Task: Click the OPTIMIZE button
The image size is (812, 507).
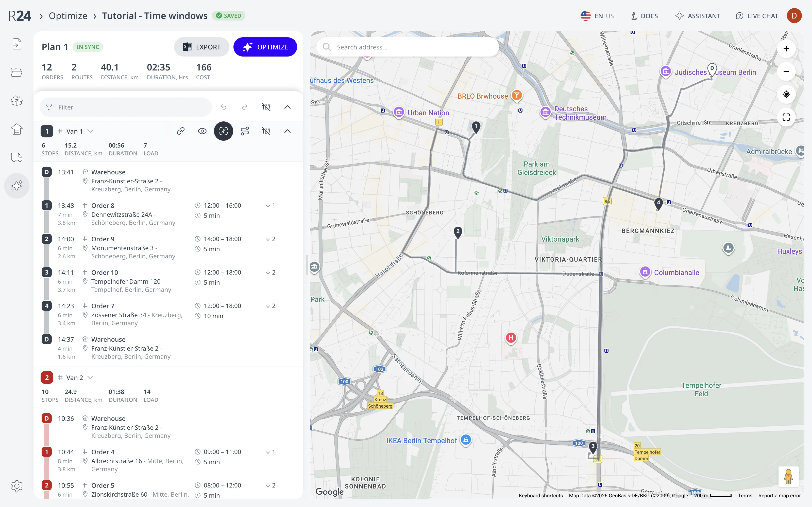Action: pos(265,47)
